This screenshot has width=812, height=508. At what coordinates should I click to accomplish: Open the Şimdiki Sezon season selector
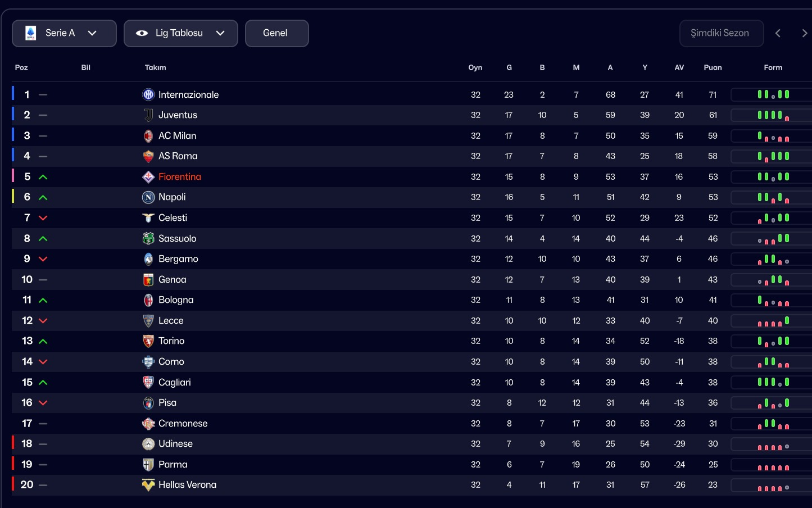click(722, 33)
